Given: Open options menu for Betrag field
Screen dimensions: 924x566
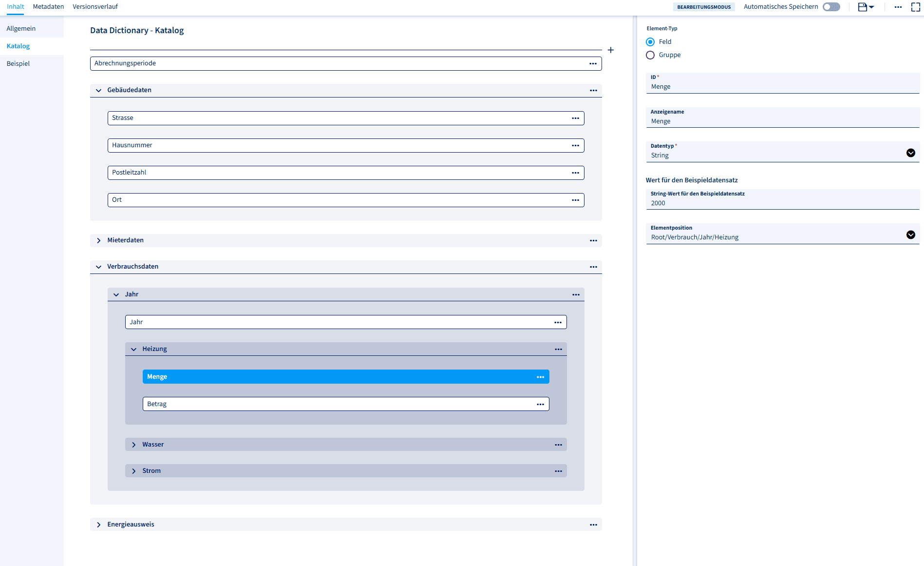Looking at the screenshot, I should click(x=540, y=405).
